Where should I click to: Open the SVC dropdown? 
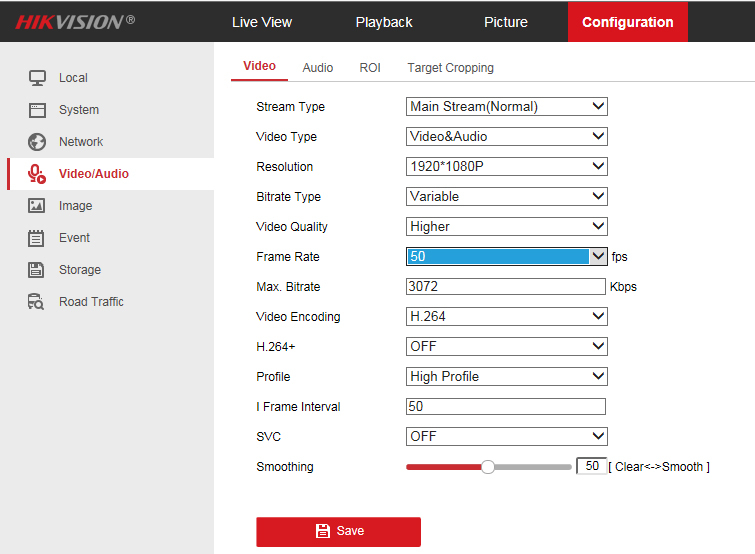pyautogui.click(x=507, y=437)
